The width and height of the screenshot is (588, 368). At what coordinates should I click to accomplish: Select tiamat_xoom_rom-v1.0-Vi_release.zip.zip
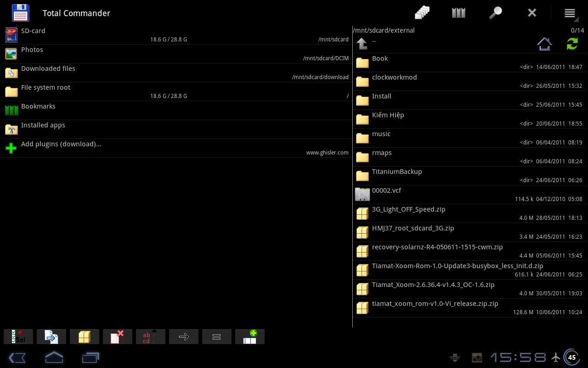(x=469, y=308)
